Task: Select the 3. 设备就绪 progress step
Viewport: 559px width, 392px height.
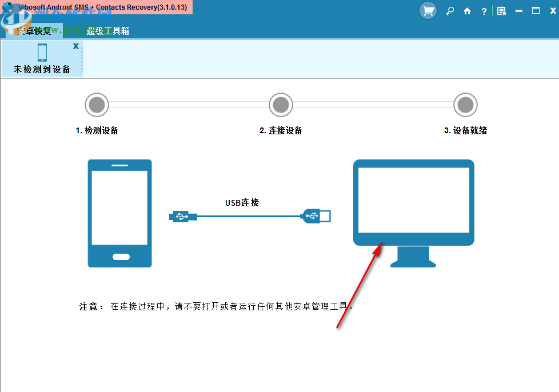Action: click(465, 105)
